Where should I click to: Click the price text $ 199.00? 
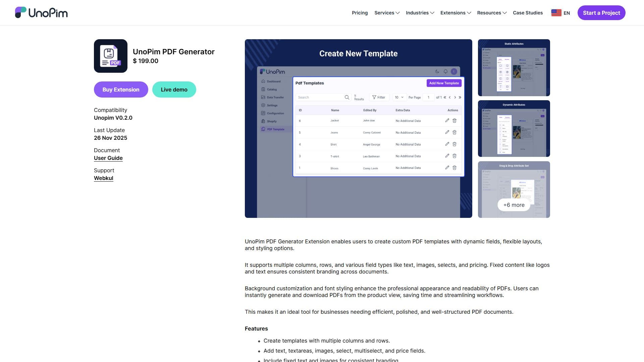click(146, 61)
